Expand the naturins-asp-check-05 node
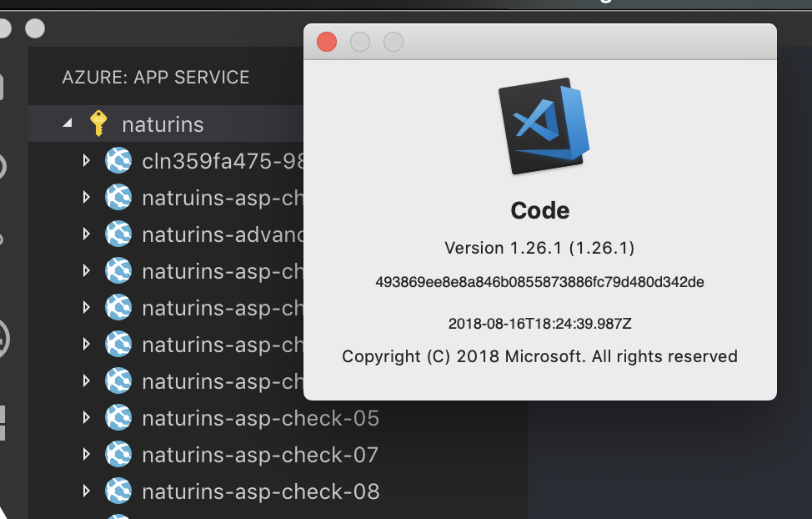This screenshot has width=812, height=519. [x=87, y=419]
